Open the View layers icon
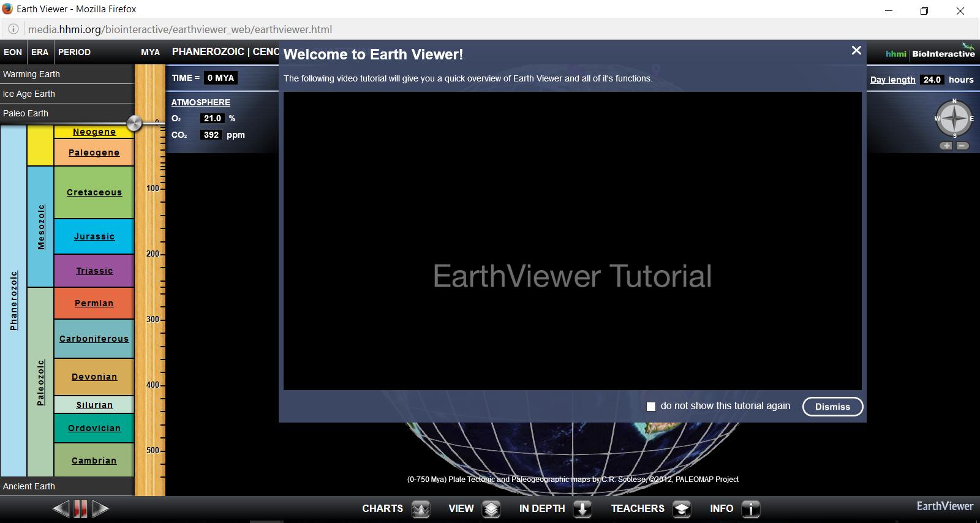Viewport: 980px width, 523px height. click(491, 509)
